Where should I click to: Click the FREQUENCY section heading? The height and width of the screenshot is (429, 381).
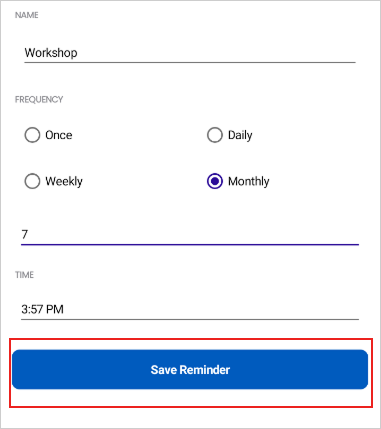[39, 100]
